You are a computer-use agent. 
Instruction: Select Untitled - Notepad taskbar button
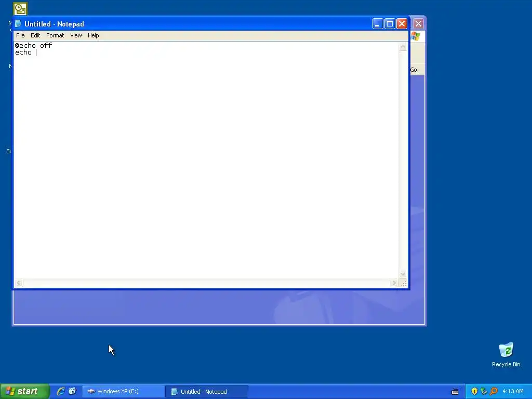click(x=207, y=392)
